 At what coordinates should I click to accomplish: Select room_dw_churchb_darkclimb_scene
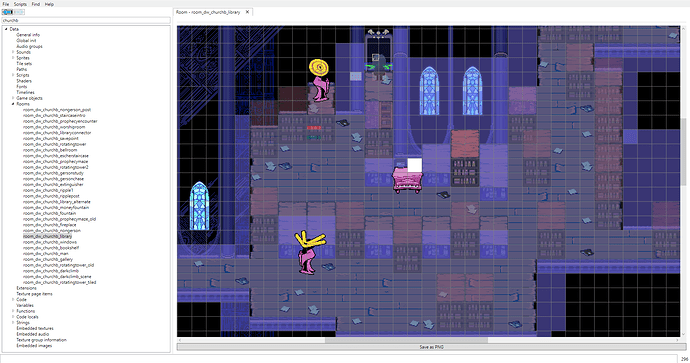click(57, 276)
